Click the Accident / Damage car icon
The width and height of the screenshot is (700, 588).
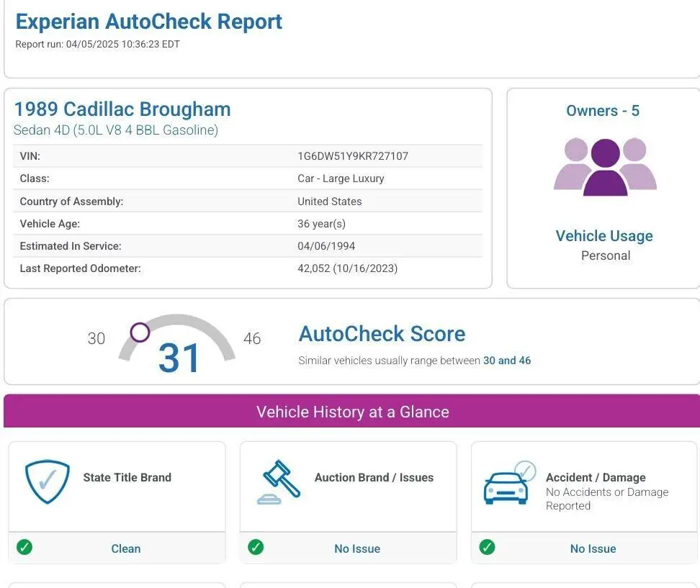(x=509, y=483)
